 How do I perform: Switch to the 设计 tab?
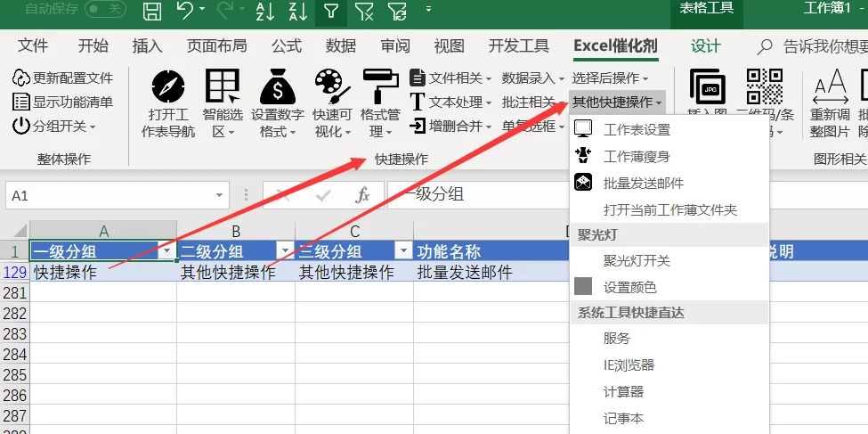coord(706,46)
